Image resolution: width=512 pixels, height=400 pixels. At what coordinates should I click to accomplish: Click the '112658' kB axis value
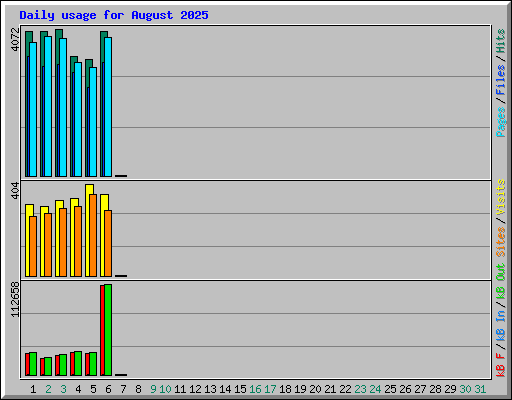(15, 299)
